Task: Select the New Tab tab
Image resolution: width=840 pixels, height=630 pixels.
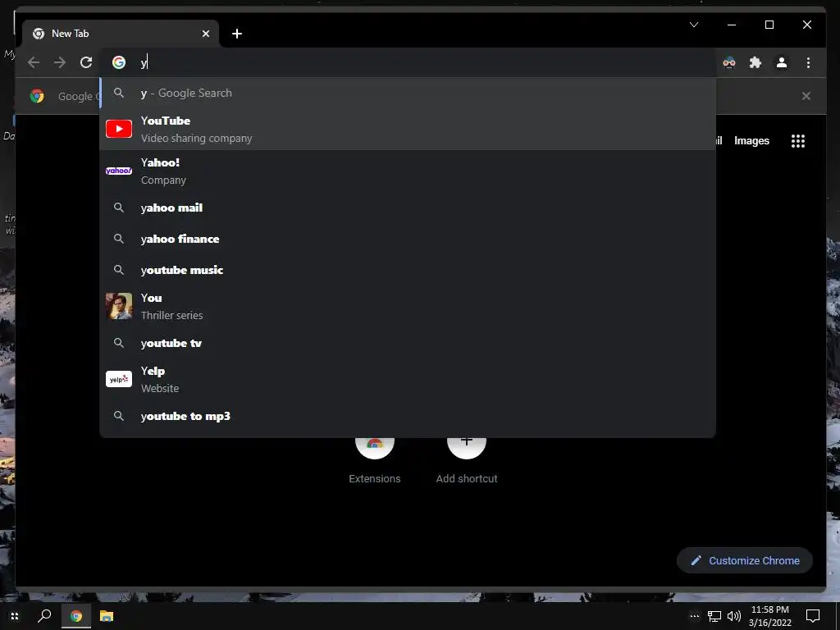Action: point(121,34)
